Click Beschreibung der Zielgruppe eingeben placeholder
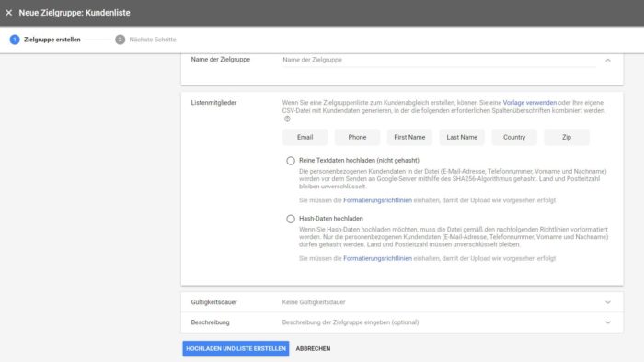 tap(351, 322)
